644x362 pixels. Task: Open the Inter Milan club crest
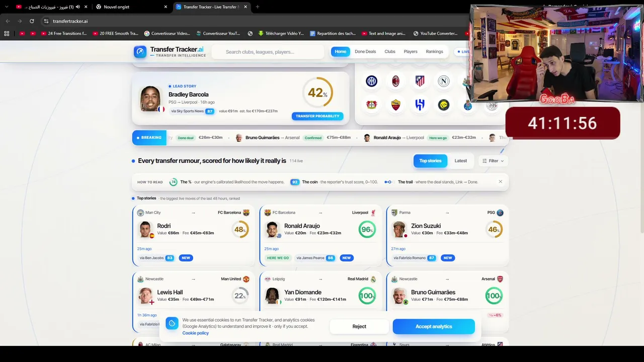point(371,81)
